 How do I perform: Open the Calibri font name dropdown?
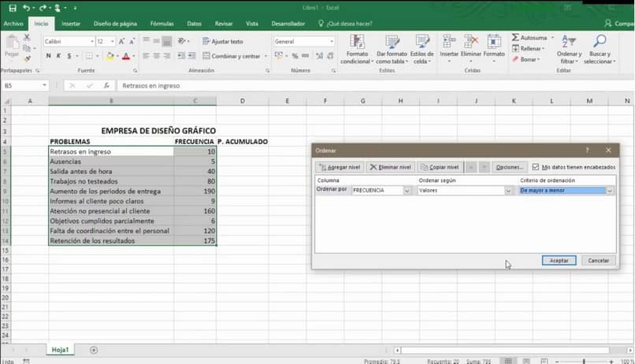(92, 41)
